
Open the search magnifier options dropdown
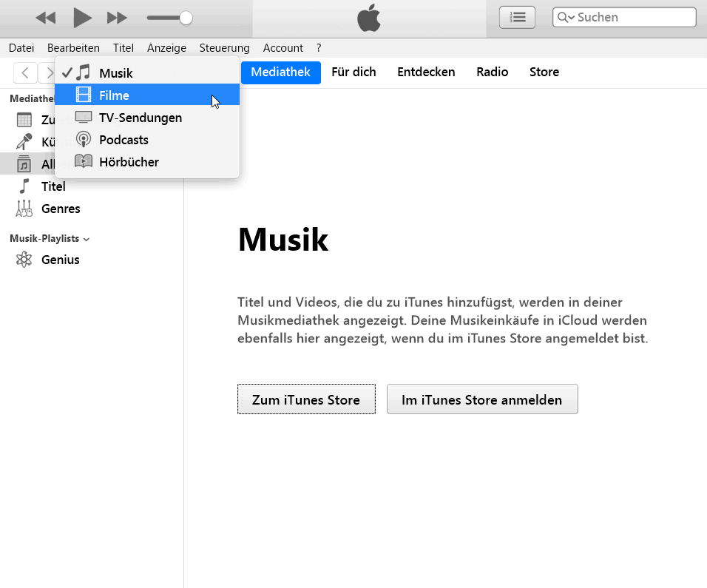pos(566,17)
